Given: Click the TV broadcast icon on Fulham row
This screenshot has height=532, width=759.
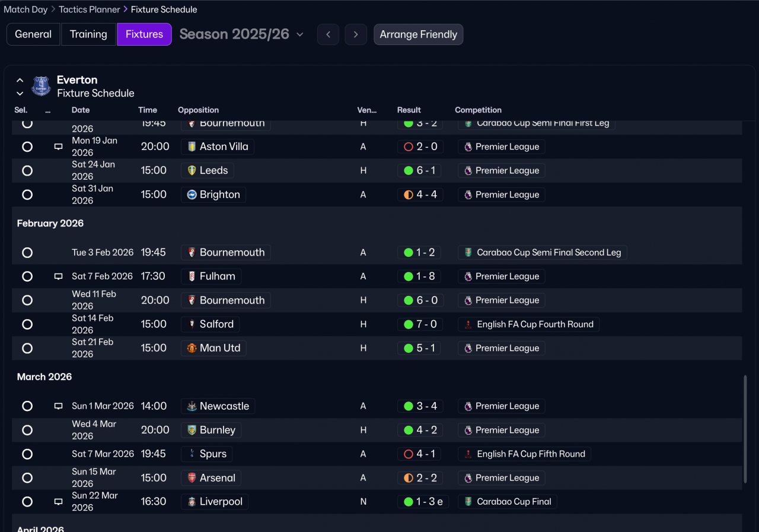Looking at the screenshot, I should point(58,276).
